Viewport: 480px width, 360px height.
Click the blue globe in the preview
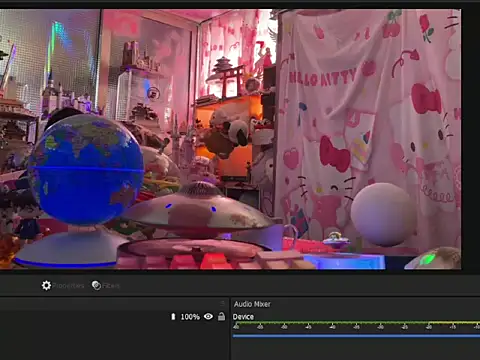(86, 169)
